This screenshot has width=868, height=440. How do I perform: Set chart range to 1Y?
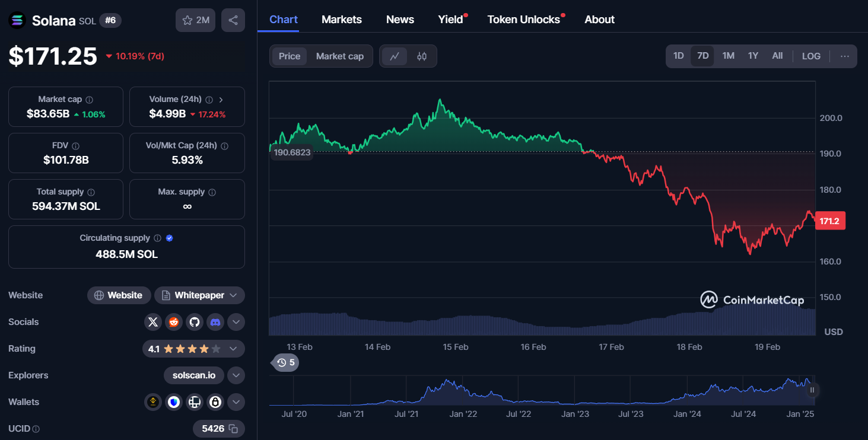(753, 56)
